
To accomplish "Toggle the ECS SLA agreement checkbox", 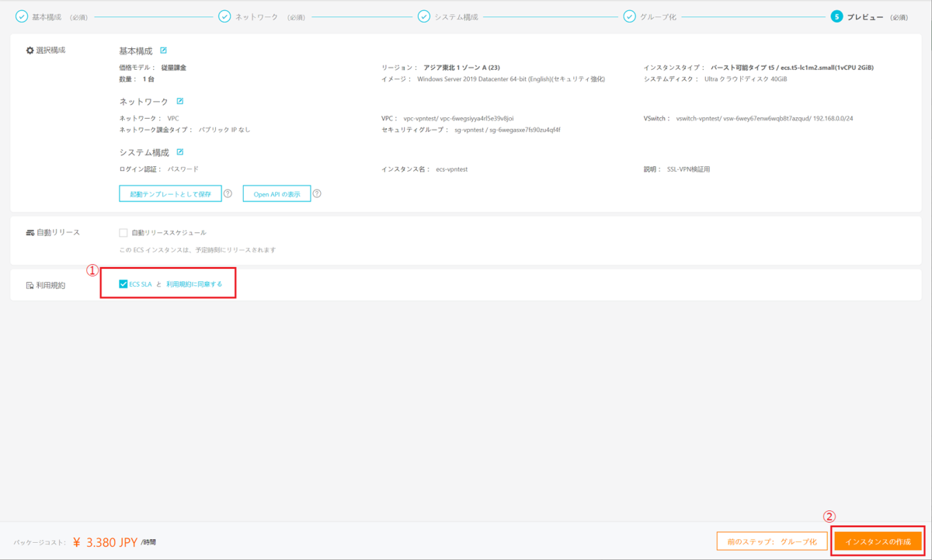I will pos(123,284).
